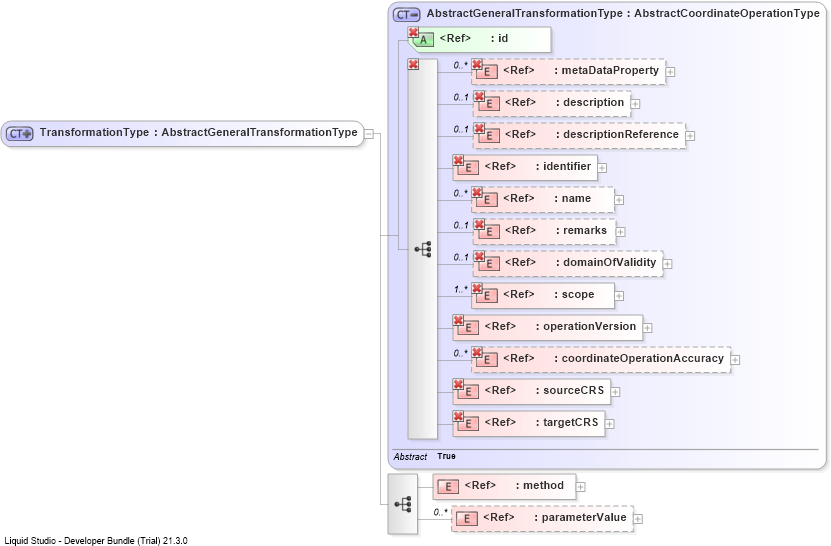Expand the parameterValue element
Screen dimensions: 831x546
(x=638, y=518)
